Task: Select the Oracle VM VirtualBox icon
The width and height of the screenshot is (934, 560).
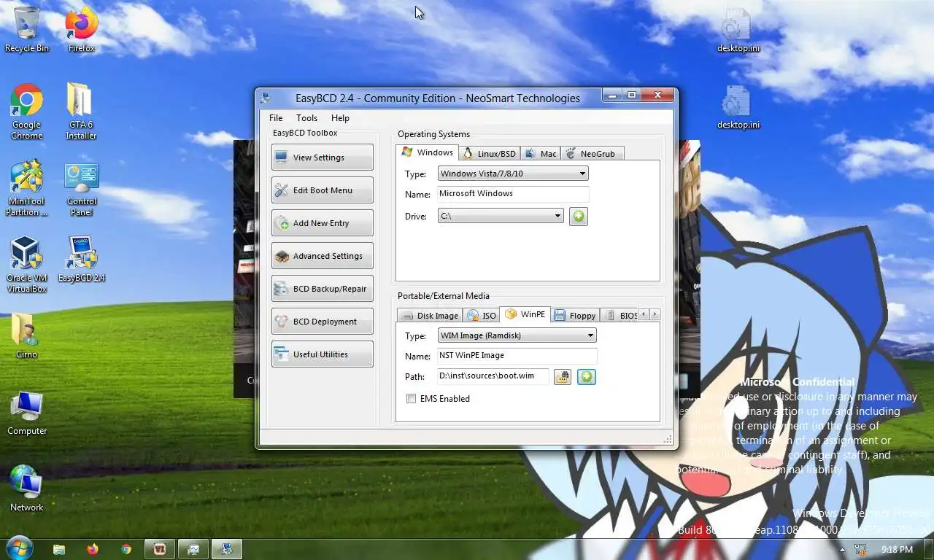Action: [27, 265]
